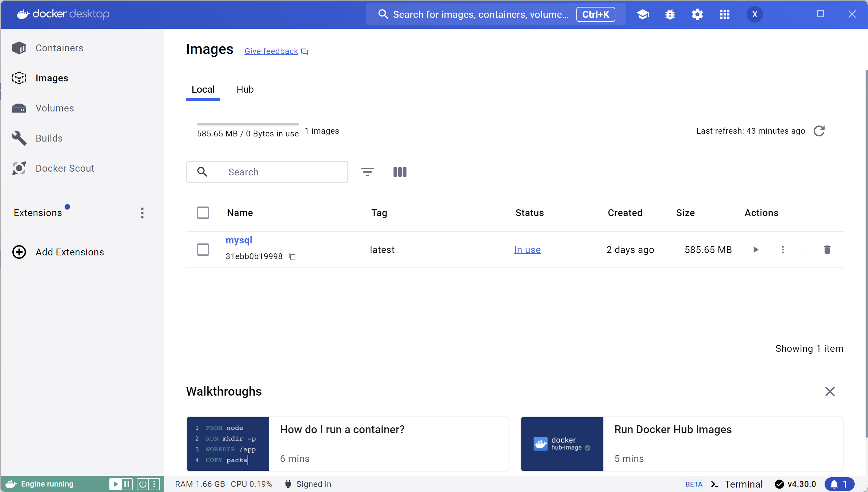Open mysql row three-dot actions menu
The image size is (868, 492).
tap(783, 250)
